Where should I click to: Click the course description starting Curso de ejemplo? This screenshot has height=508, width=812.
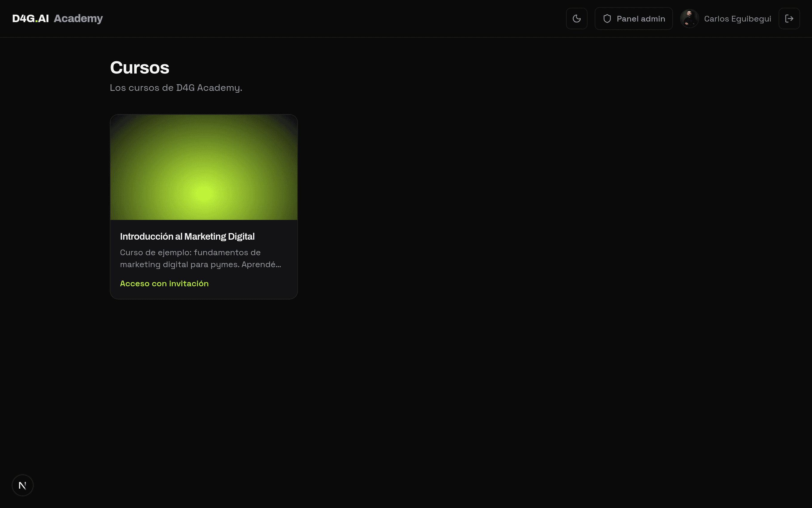coord(201,258)
